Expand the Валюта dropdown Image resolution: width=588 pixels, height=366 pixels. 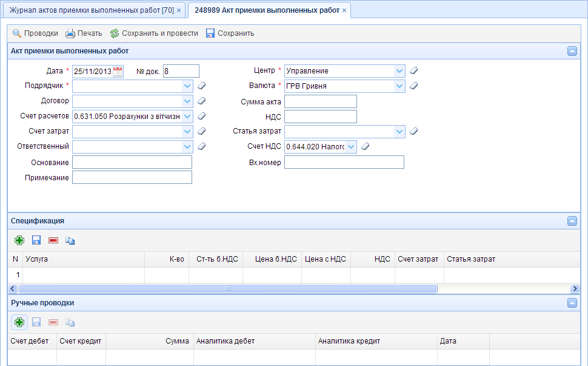[399, 86]
